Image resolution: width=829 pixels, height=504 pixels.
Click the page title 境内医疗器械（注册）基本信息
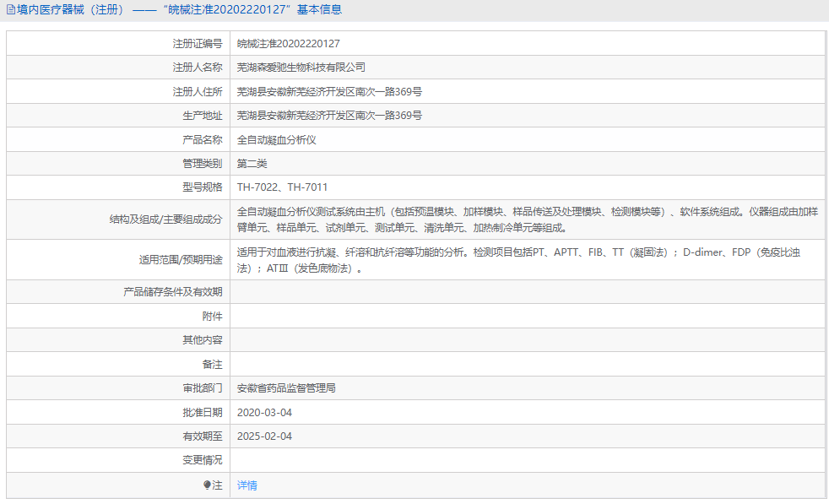point(179,10)
